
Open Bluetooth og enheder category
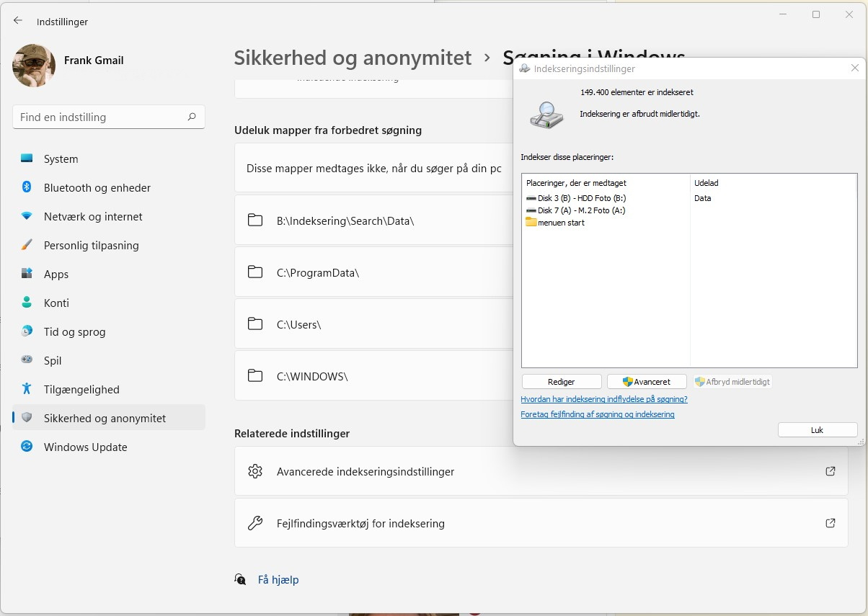[x=109, y=187]
